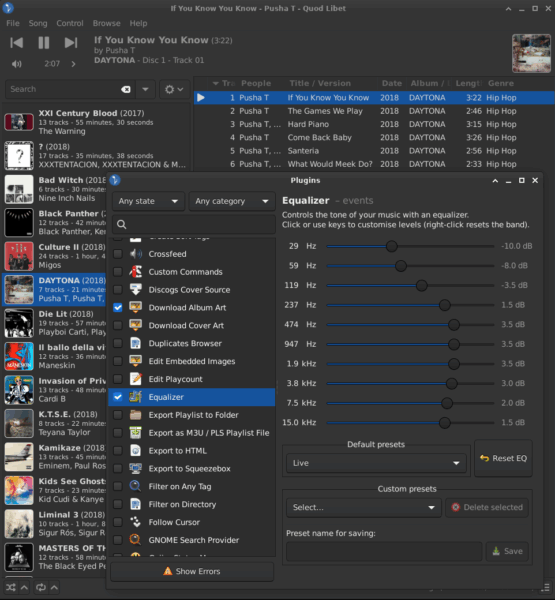This screenshot has height=600, width=555.
Task: Click the Export to HTML icon
Action: (x=135, y=450)
